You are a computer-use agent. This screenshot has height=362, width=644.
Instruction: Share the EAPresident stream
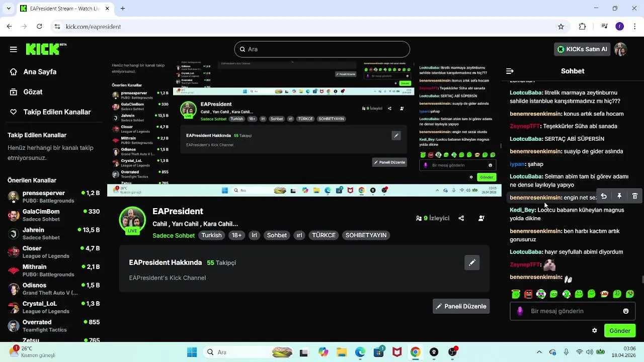461,218
